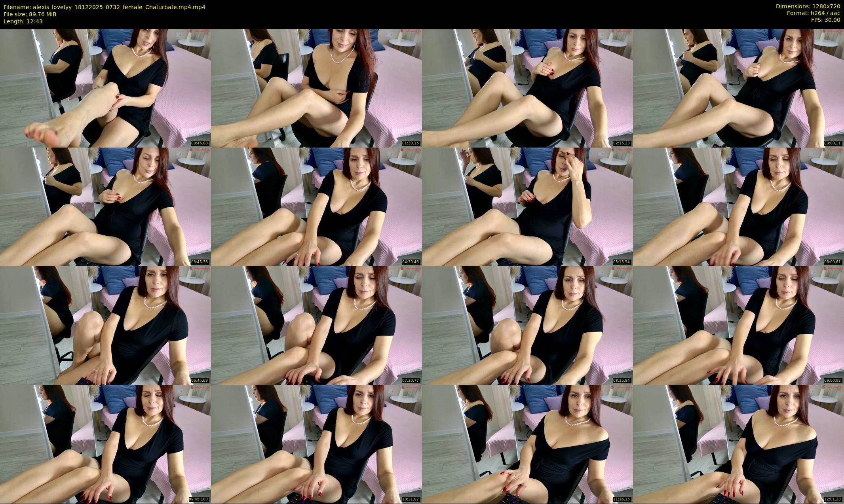Image resolution: width=844 pixels, height=504 pixels.
Task: Click the frame stamped 03:00.31
Action: (x=738, y=88)
